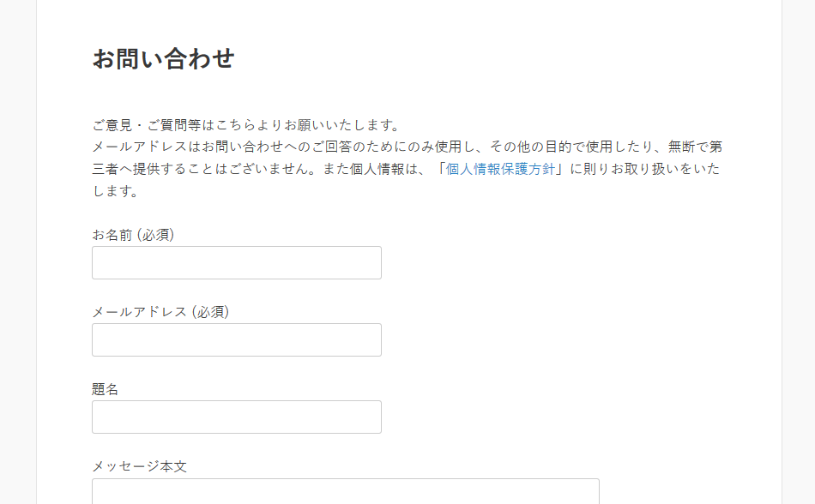Focus the お名前 text input field
Image resolution: width=815 pixels, height=504 pixels.
pyautogui.click(x=237, y=262)
